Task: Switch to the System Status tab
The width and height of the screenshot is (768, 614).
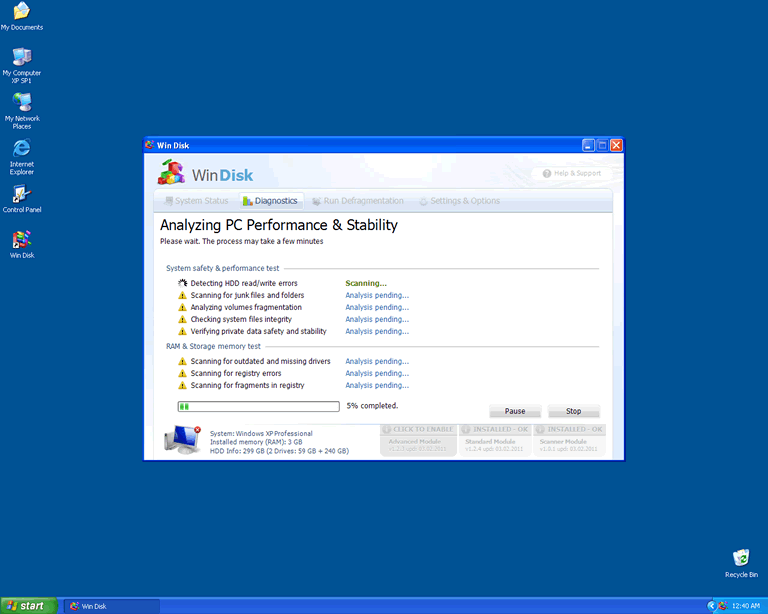Action: pos(195,201)
